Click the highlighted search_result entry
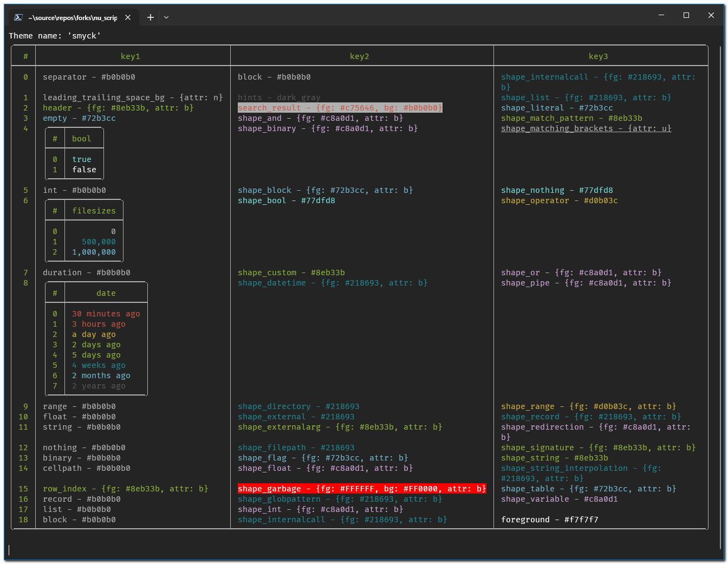The width and height of the screenshot is (728, 564). click(x=340, y=108)
